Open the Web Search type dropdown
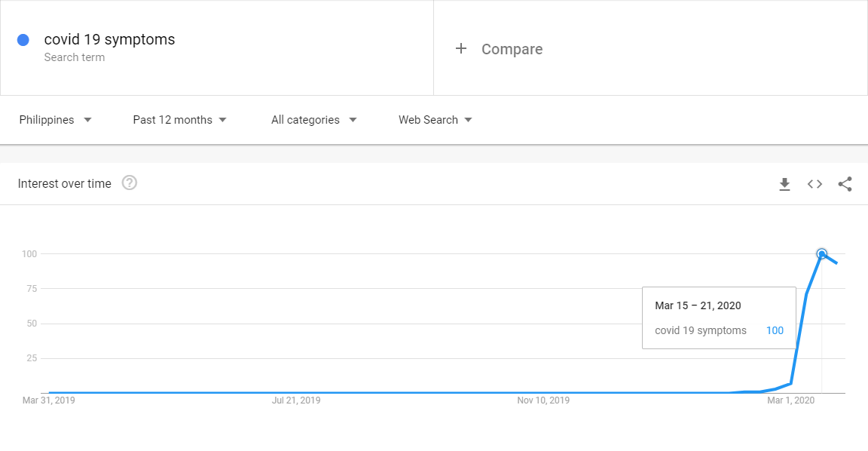 [x=435, y=120]
